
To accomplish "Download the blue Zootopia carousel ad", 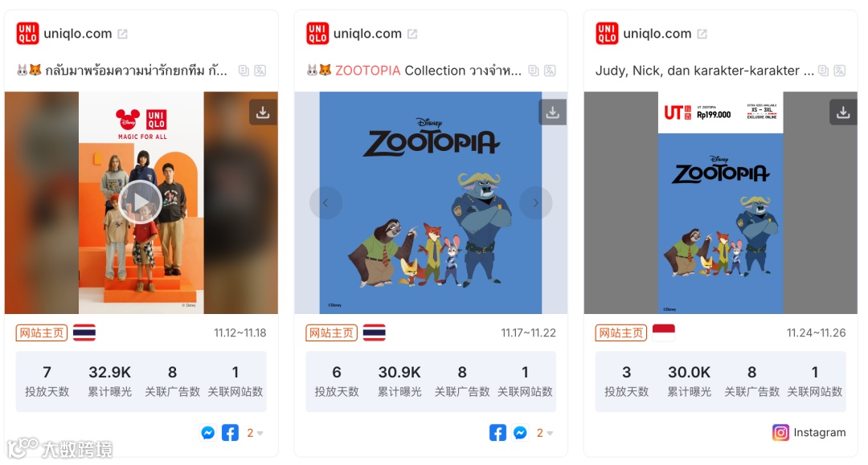I will pyautogui.click(x=552, y=112).
